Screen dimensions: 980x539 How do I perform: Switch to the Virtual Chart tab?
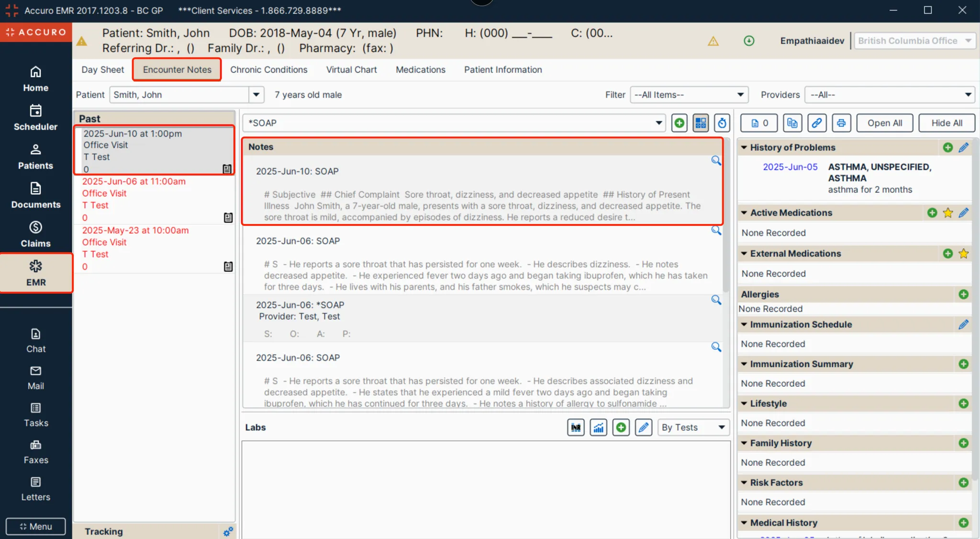point(351,70)
